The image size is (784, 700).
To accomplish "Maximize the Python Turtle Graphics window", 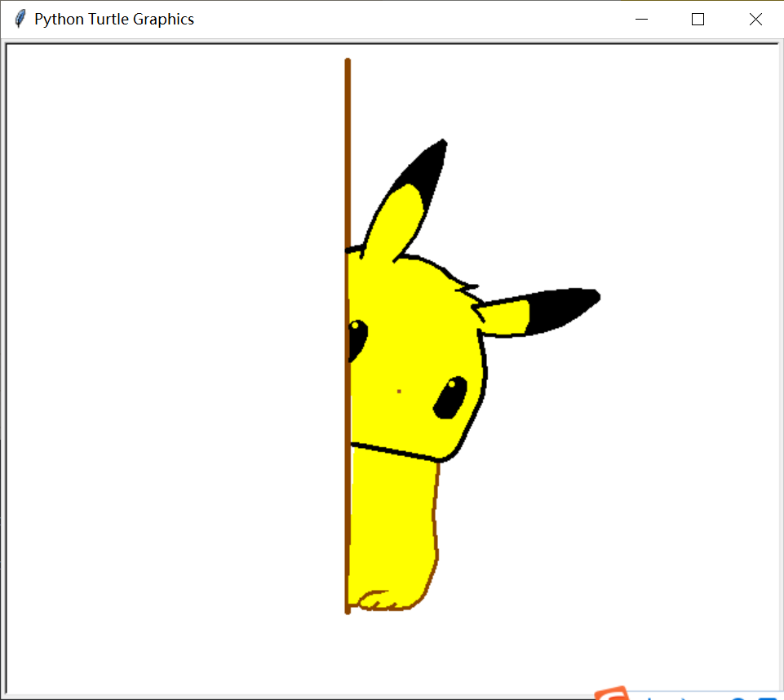I will click(698, 19).
